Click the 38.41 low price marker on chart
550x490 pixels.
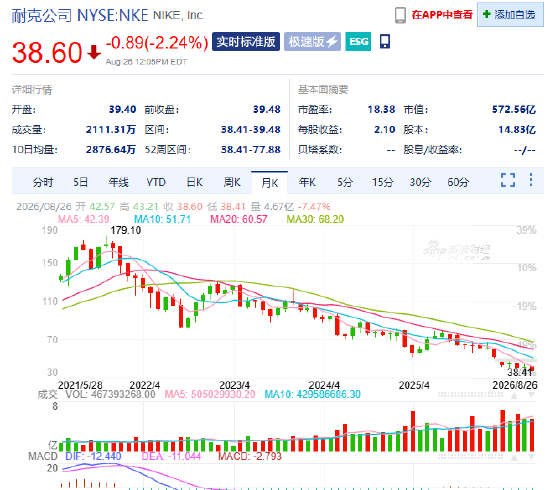(x=520, y=372)
